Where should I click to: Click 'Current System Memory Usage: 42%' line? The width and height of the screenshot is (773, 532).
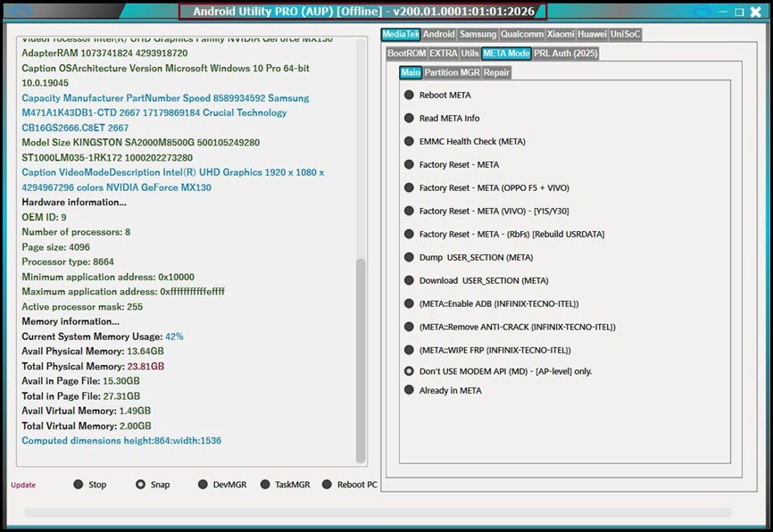point(103,337)
